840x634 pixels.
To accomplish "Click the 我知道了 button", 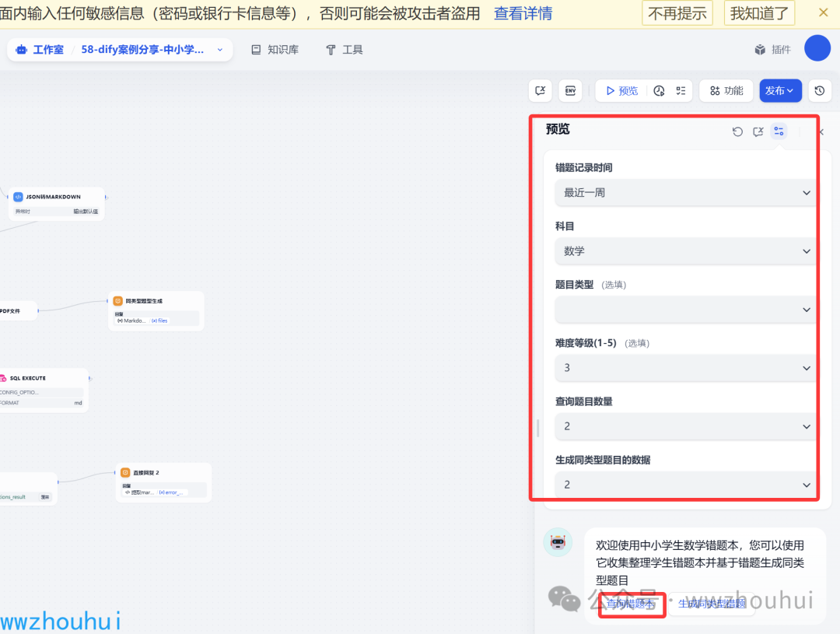I will tap(759, 13).
